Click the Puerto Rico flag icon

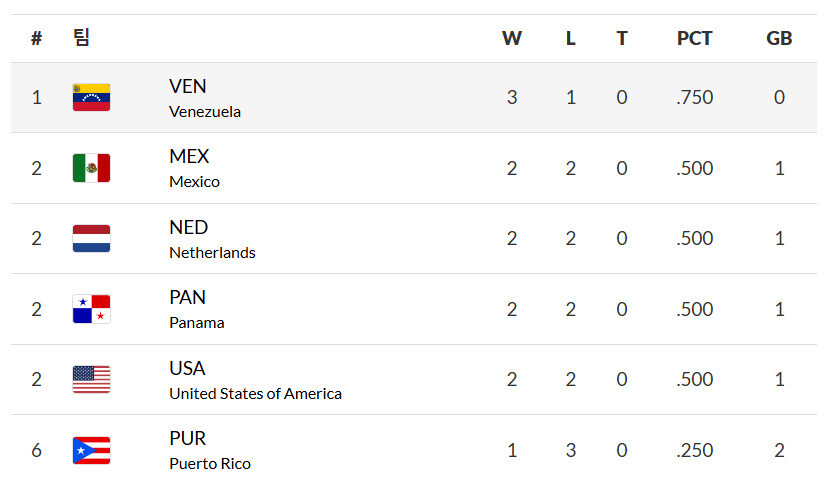91,450
